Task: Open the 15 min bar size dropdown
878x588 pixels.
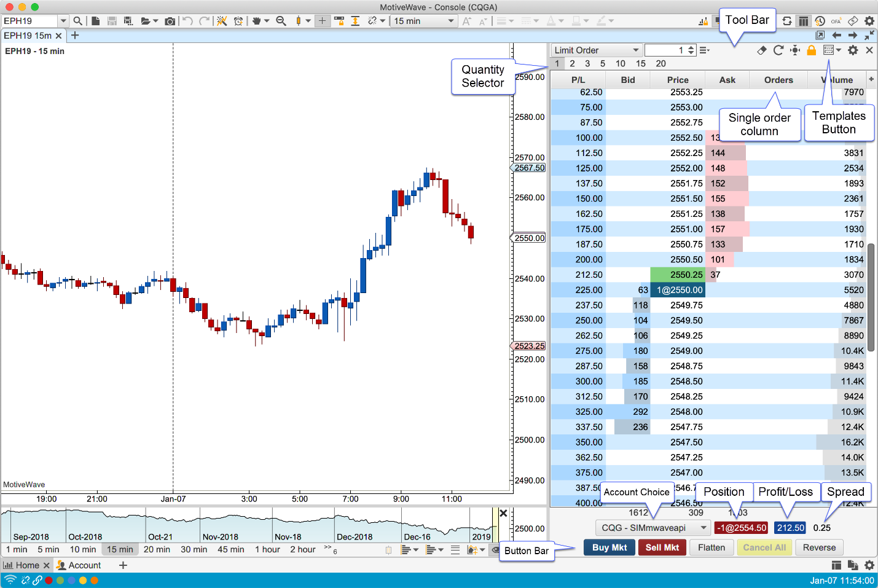Action: (424, 21)
